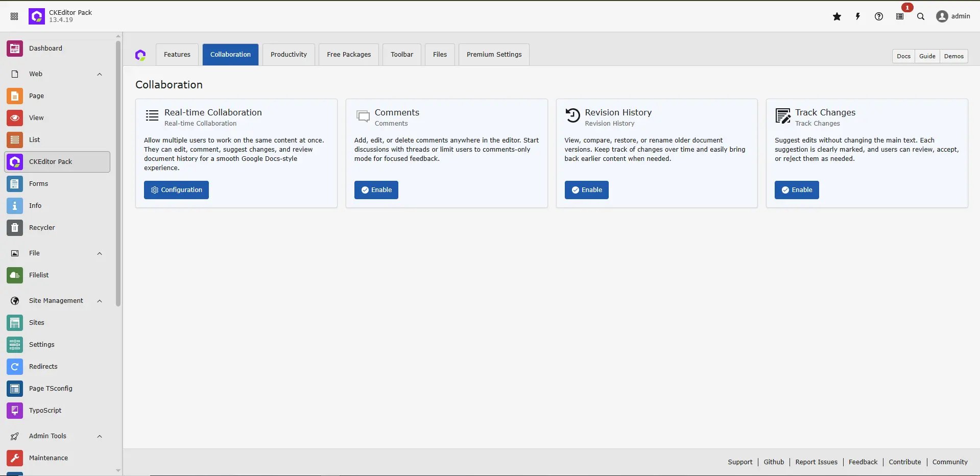Viewport: 980px width, 476px height.
Task: Select the Collaboration tab
Action: [230, 55]
